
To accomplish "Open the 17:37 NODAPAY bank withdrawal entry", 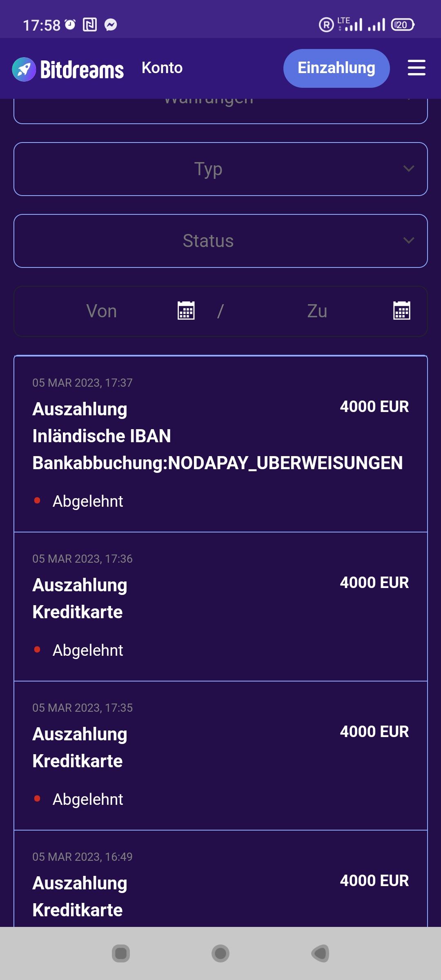I will click(220, 444).
